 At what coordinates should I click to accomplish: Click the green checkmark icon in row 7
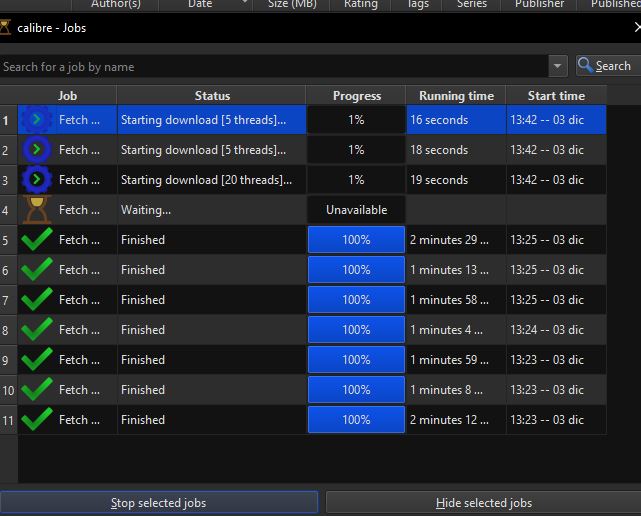coord(36,299)
